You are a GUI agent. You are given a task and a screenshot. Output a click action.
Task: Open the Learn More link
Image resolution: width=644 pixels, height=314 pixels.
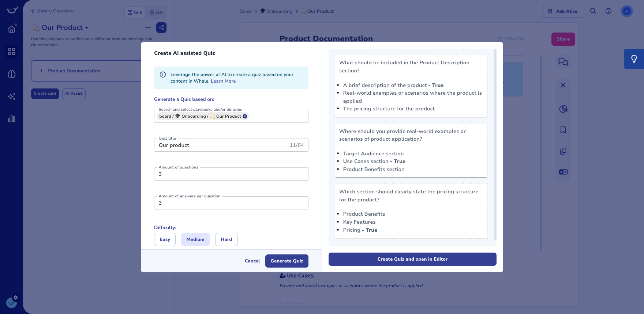pyautogui.click(x=223, y=81)
